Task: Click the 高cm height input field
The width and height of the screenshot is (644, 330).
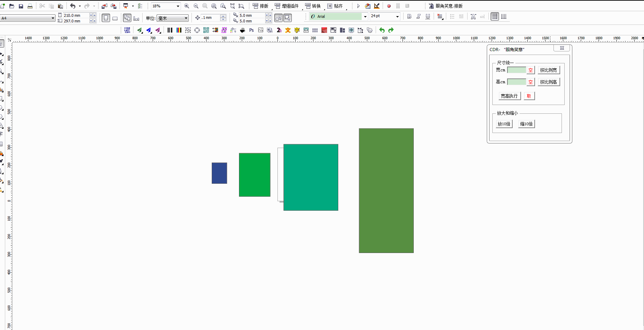Action: tap(516, 82)
